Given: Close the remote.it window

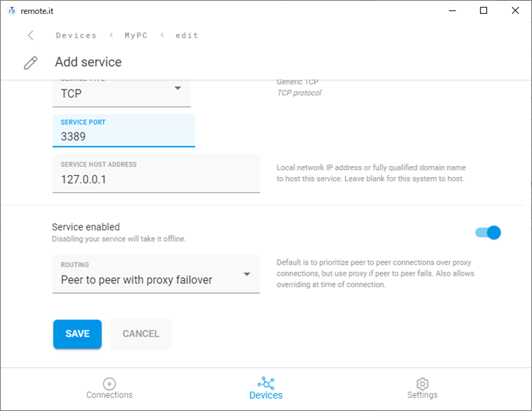Looking at the screenshot, I should (x=515, y=11).
